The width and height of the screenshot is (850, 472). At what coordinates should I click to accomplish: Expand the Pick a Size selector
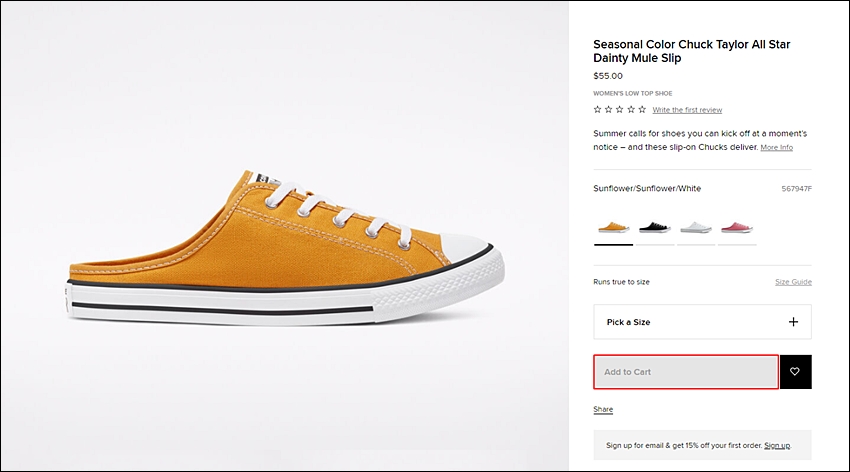click(702, 322)
